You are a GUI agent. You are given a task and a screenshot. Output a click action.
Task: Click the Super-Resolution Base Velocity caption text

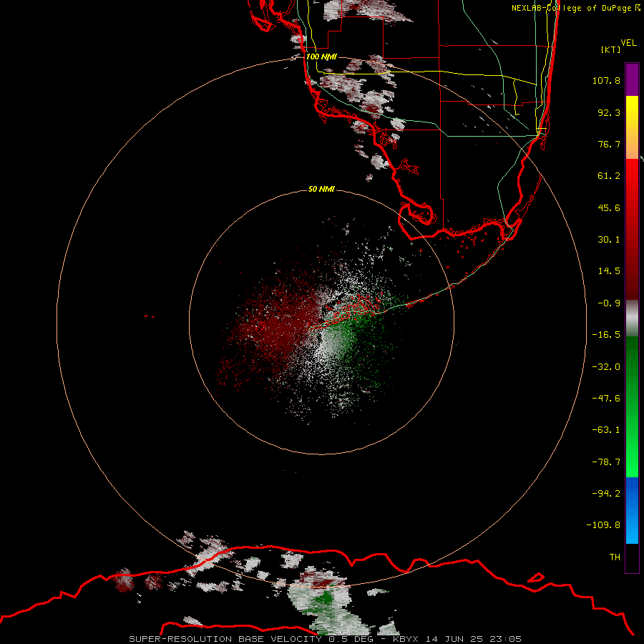click(x=326, y=639)
